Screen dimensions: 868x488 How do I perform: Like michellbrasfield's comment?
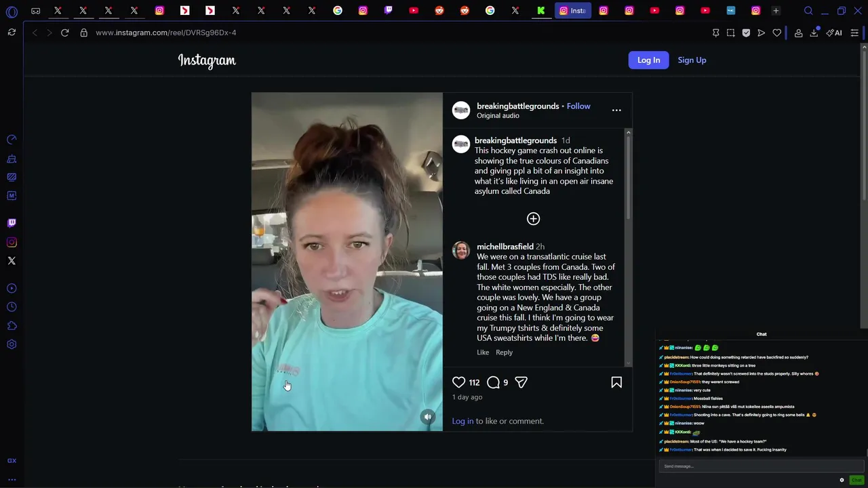483,352
